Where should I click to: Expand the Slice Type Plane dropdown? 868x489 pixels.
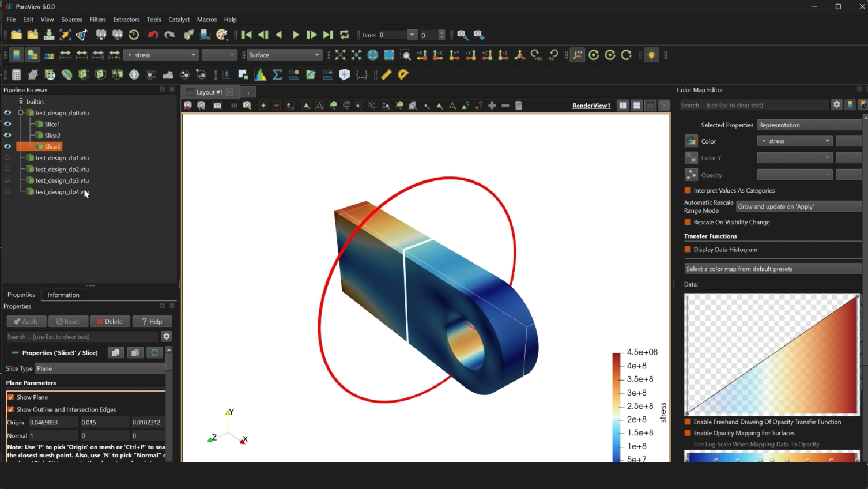(100, 368)
